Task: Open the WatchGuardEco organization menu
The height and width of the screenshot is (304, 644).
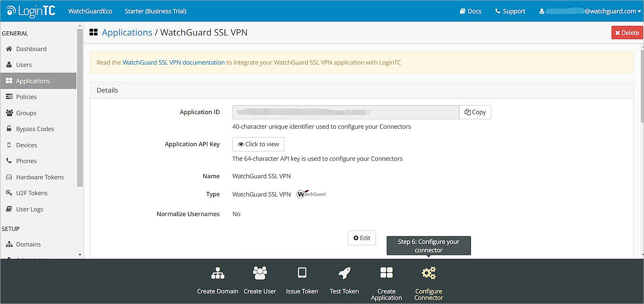Action: point(90,11)
